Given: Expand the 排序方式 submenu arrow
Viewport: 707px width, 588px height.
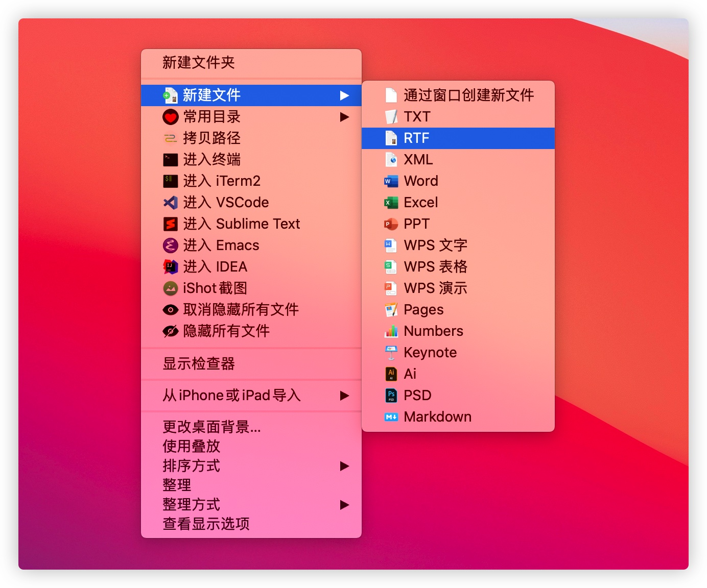Looking at the screenshot, I should [x=345, y=466].
